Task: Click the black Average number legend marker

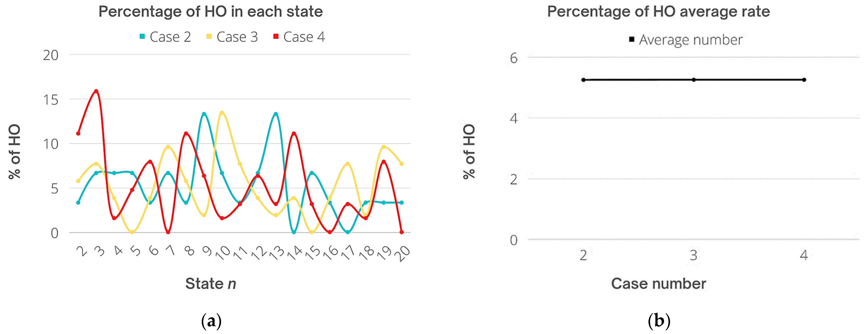Action: click(x=632, y=39)
